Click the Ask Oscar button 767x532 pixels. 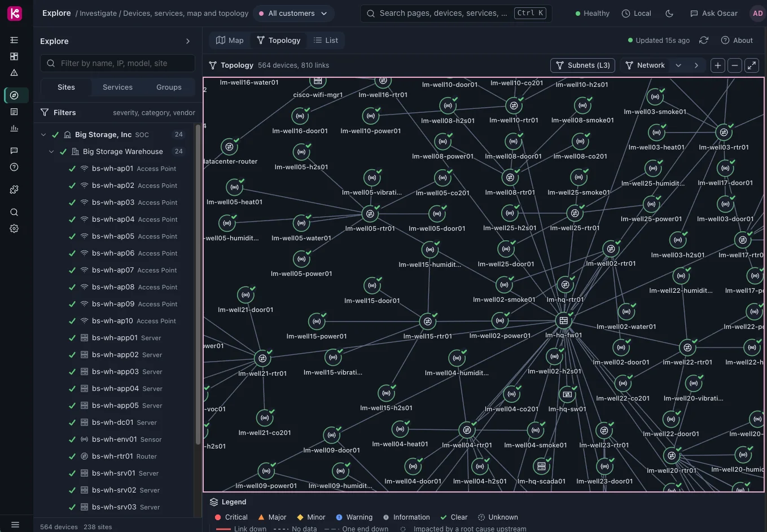[x=714, y=14]
